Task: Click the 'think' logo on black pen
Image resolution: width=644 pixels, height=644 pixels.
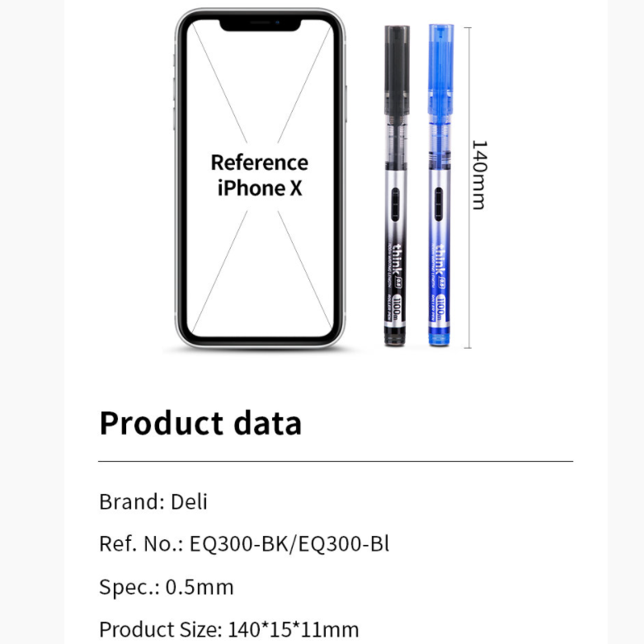Action: tap(397, 259)
